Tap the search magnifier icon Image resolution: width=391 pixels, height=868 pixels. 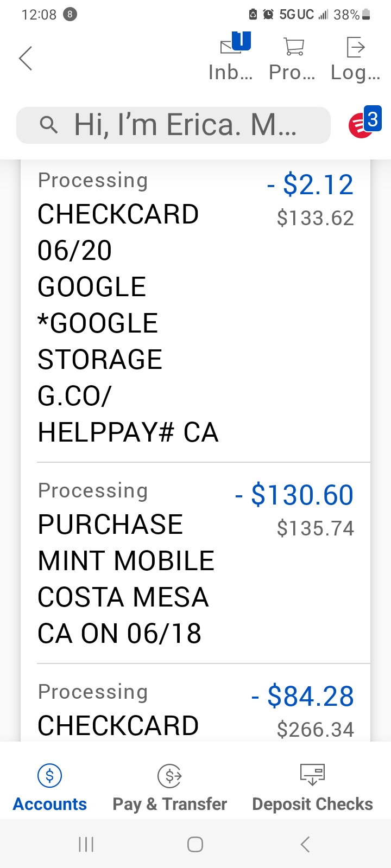point(49,125)
